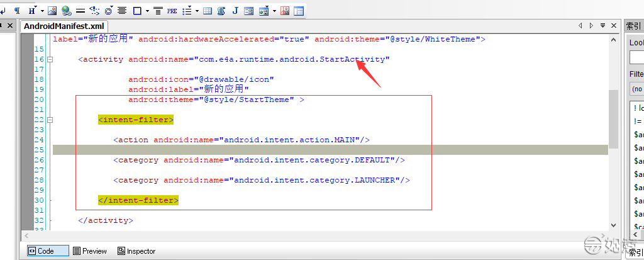Switch to the Code view
Viewport: 644px width, 260px height.
click(x=48, y=251)
